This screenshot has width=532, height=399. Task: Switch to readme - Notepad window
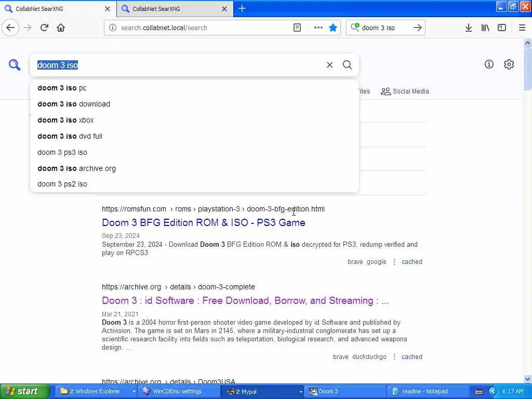pyautogui.click(x=428, y=392)
